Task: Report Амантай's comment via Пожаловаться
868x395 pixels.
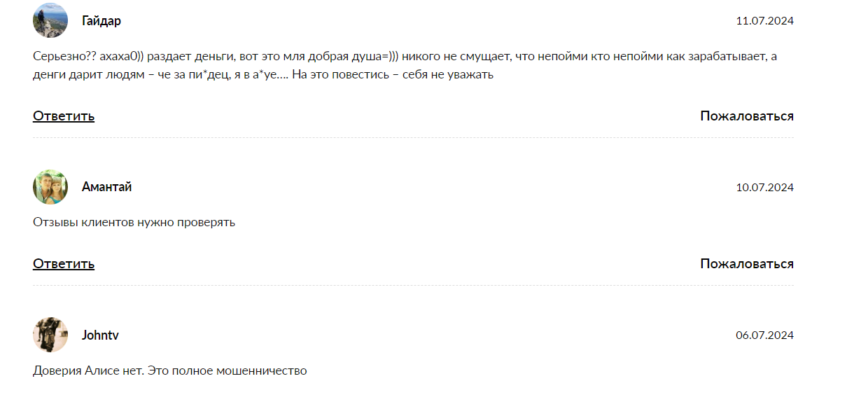Action: pos(746,264)
